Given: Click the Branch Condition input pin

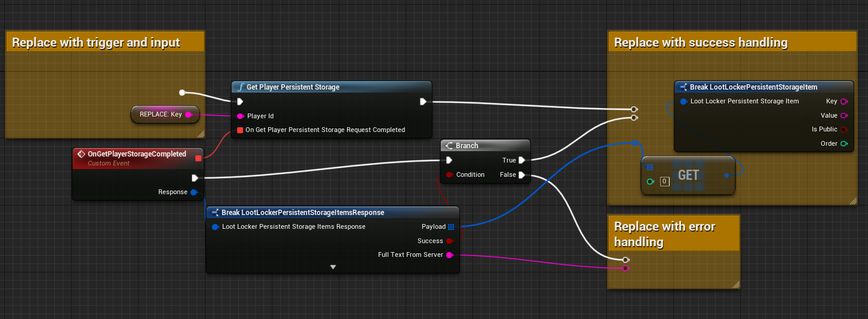Looking at the screenshot, I should 449,175.
